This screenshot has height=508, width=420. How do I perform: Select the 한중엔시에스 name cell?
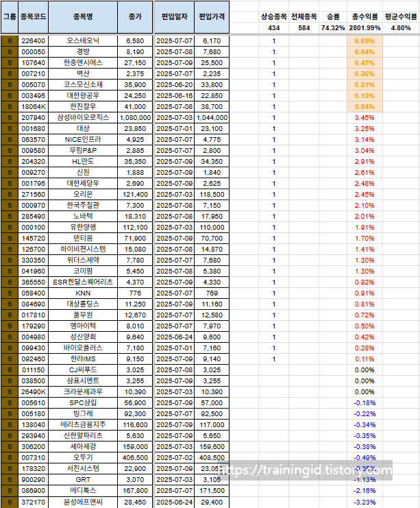(x=83, y=63)
